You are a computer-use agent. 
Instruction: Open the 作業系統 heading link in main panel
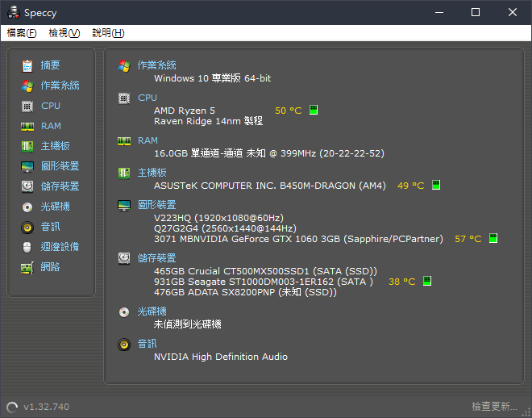pos(156,65)
